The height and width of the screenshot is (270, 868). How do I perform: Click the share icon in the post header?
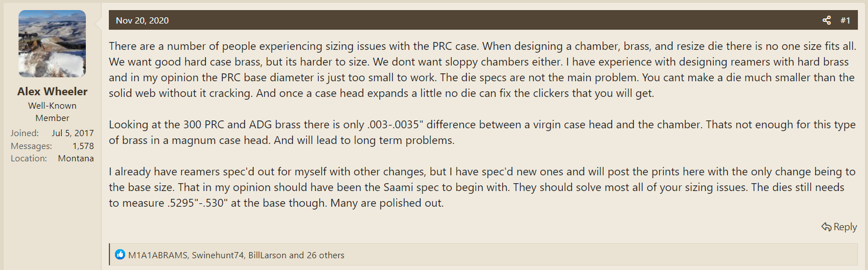point(826,21)
